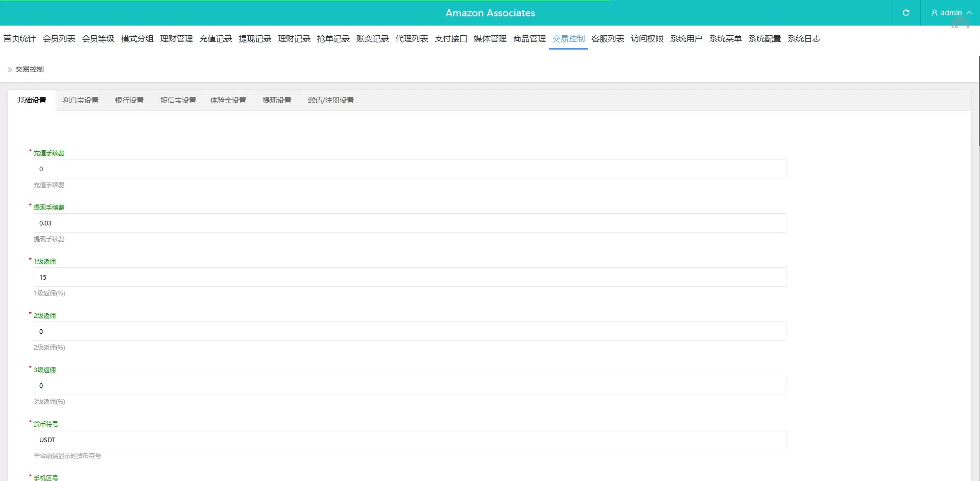The width and height of the screenshot is (980, 481).
Task: Go to 会员列表 in navigation
Action: point(59,39)
